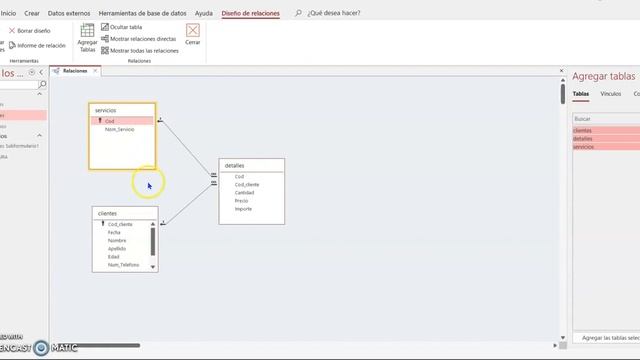Click the clientes table scrollbar thumb
The height and width of the screenshot is (360, 640).
pyautogui.click(x=153, y=241)
